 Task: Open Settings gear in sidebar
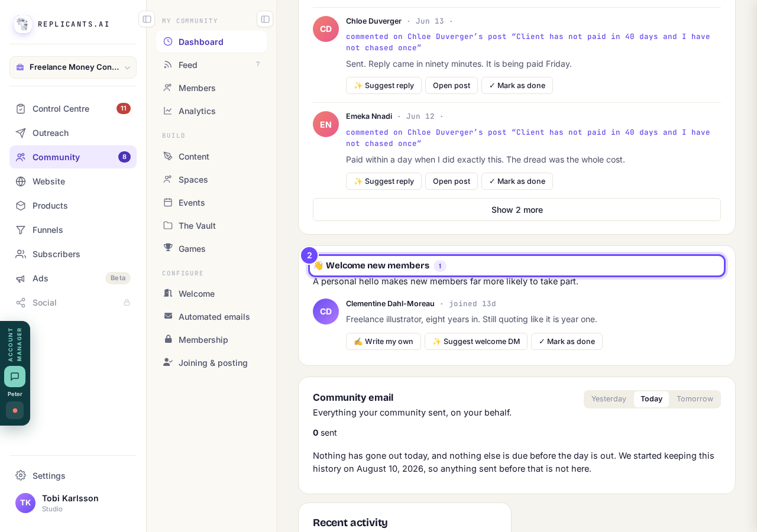pyautogui.click(x=21, y=475)
